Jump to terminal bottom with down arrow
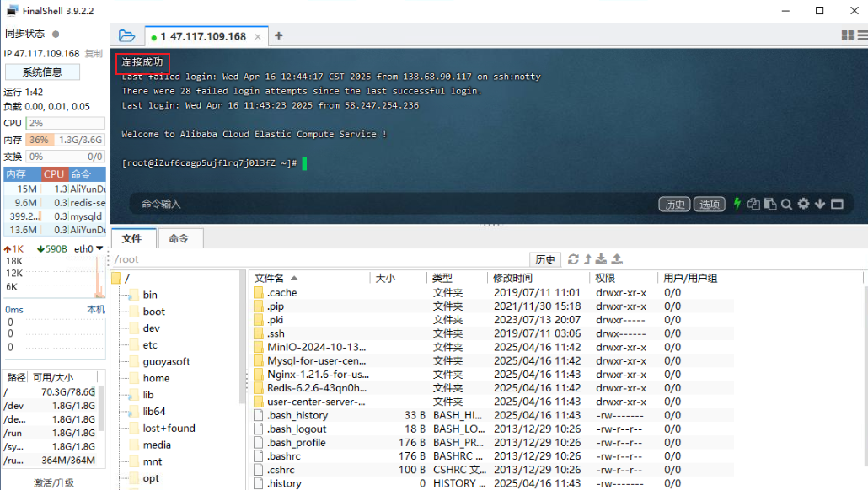The height and width of the screenshot is (490, 868). 820,204
